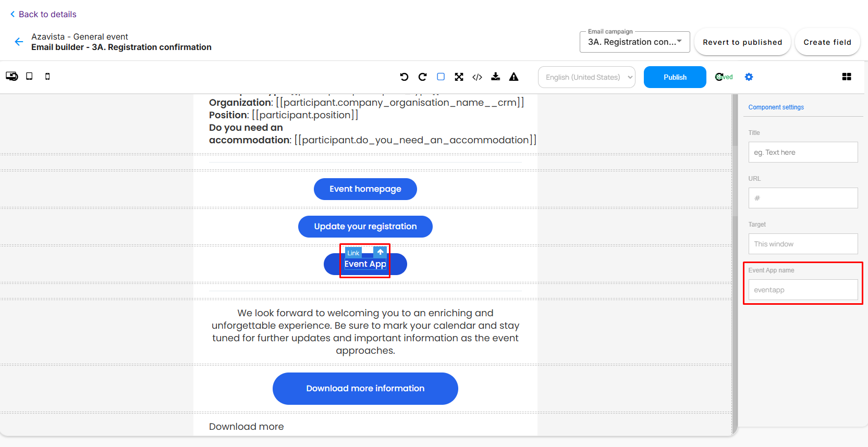
Task: Open the blocks grid panel
Action: tap(846, 77)
